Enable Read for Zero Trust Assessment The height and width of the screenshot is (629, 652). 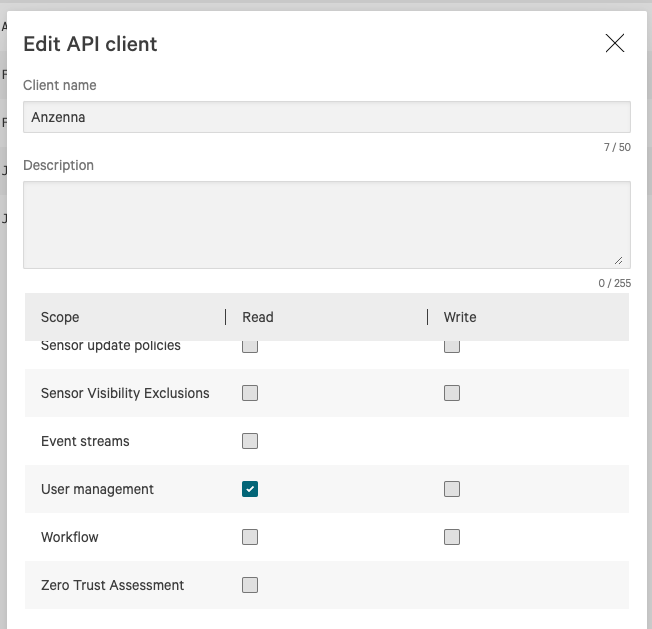pos(250,585)
